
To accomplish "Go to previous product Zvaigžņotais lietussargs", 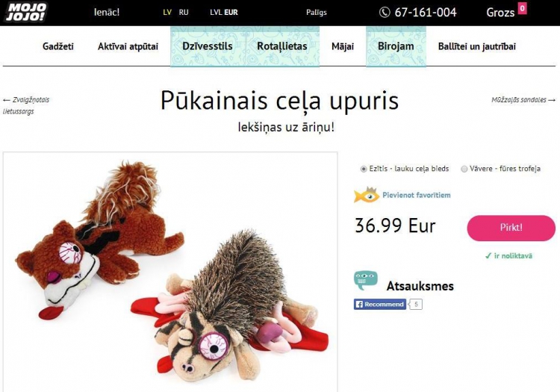I will [x=25, y=105].
